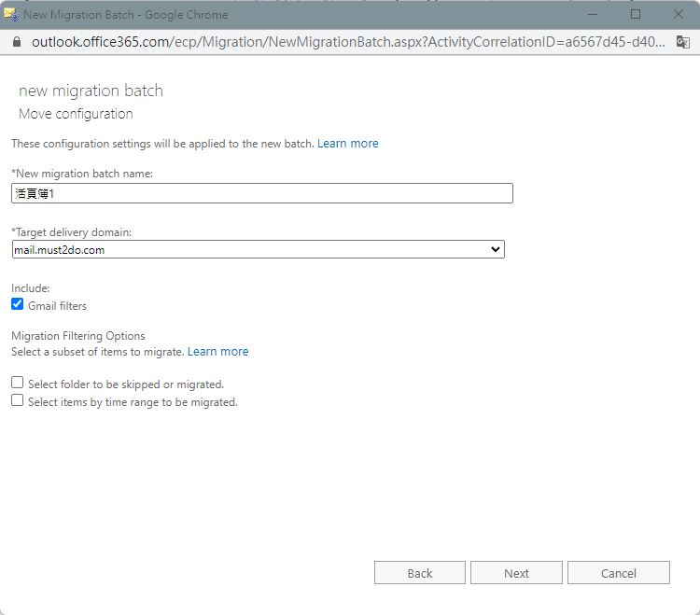Open site info via the padlock icon
Image resolution: width=700 pixels, height=615 pixels.
[17, 42]
